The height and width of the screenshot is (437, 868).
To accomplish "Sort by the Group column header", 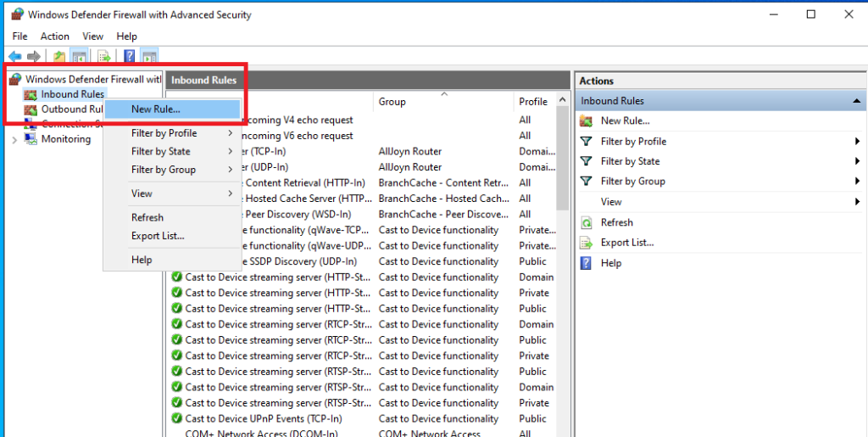I will point(444,101).
